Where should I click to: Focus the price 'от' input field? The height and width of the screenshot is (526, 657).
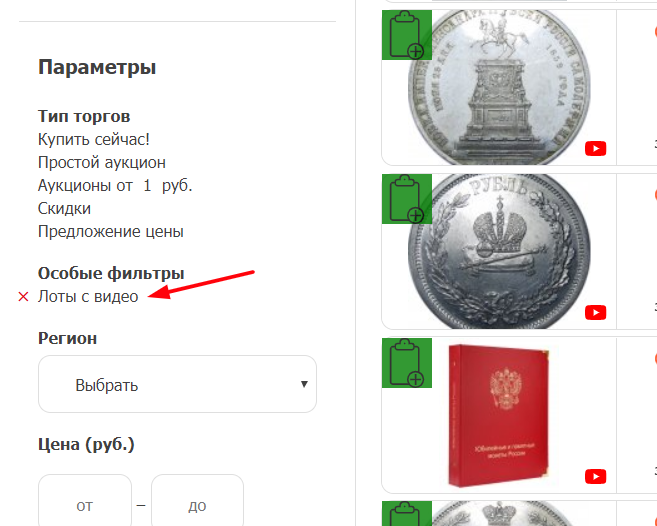[x=85, y=500]
